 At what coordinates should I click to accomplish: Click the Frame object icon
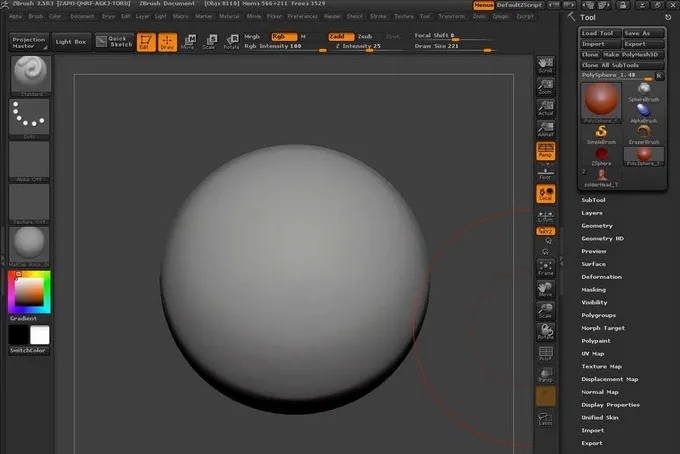(x=545, y=268)
